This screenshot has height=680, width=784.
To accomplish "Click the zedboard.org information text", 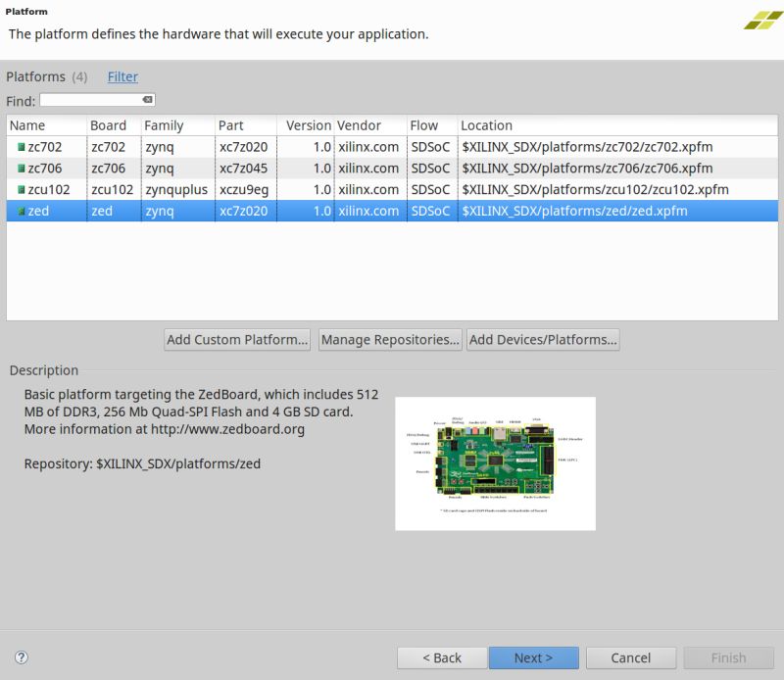I will click(165, 429).
